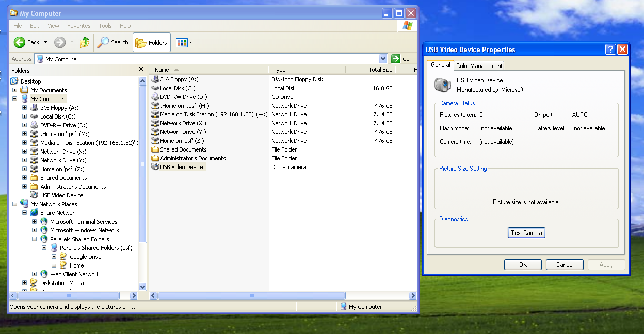
Task: Collapse Parallels Shared Folders tree node
Action: 35,239
